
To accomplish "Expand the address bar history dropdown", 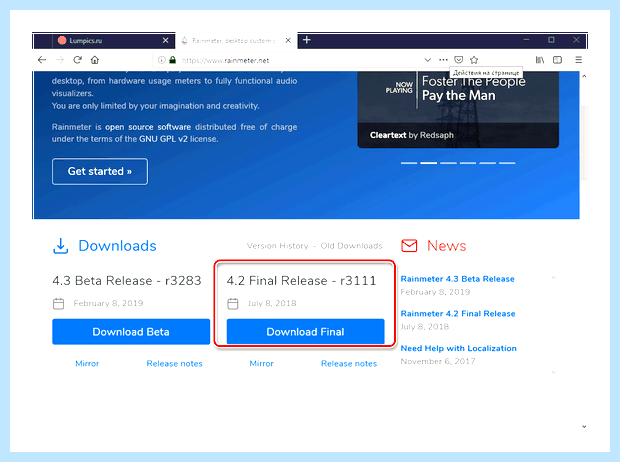I will [x=427, y=60].
